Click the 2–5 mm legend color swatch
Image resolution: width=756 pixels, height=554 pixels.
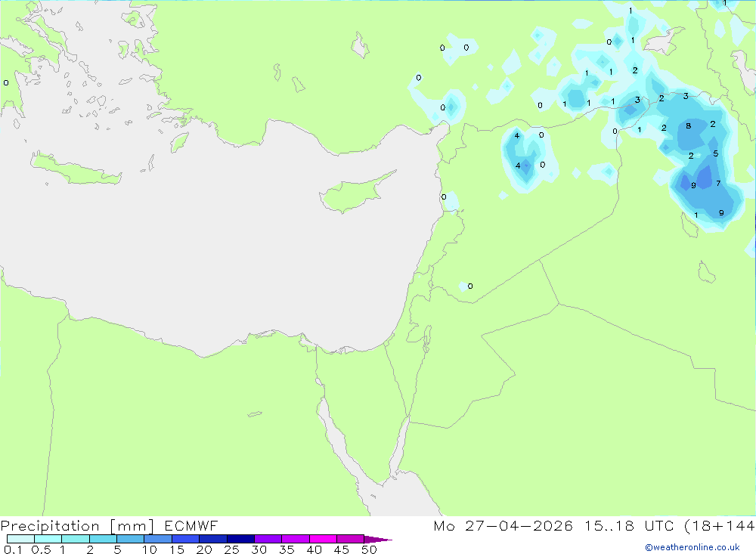(103, 539)
